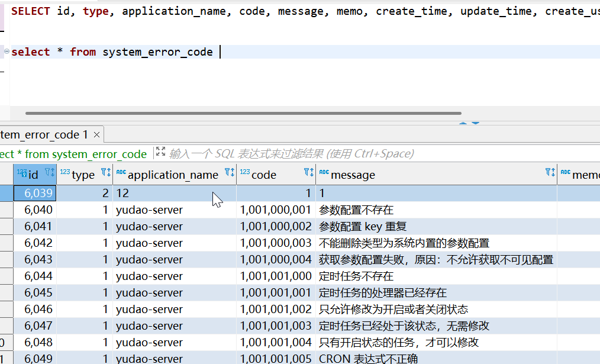Select the message column header
600x364 pixels.
[x=353, y=175]
